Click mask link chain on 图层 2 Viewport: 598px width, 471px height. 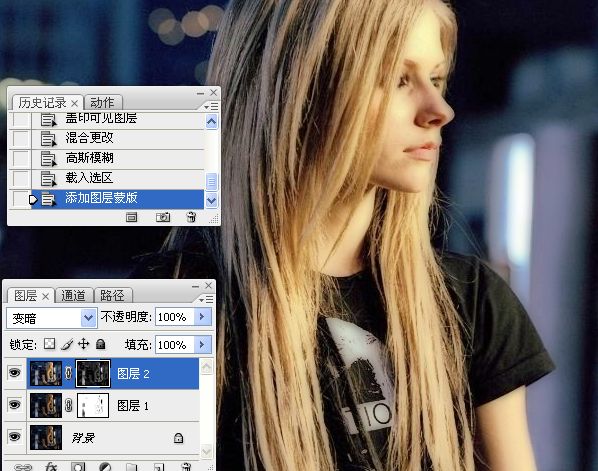(69, 373)
